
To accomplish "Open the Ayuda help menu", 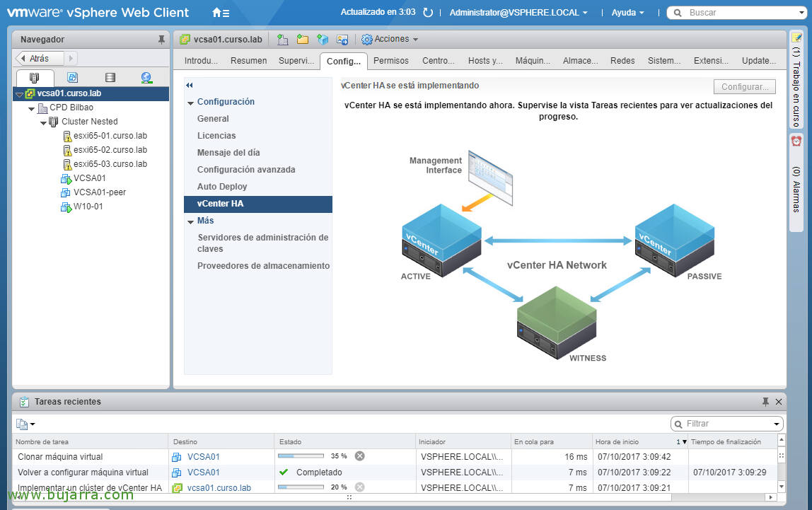I will [627, 13].
